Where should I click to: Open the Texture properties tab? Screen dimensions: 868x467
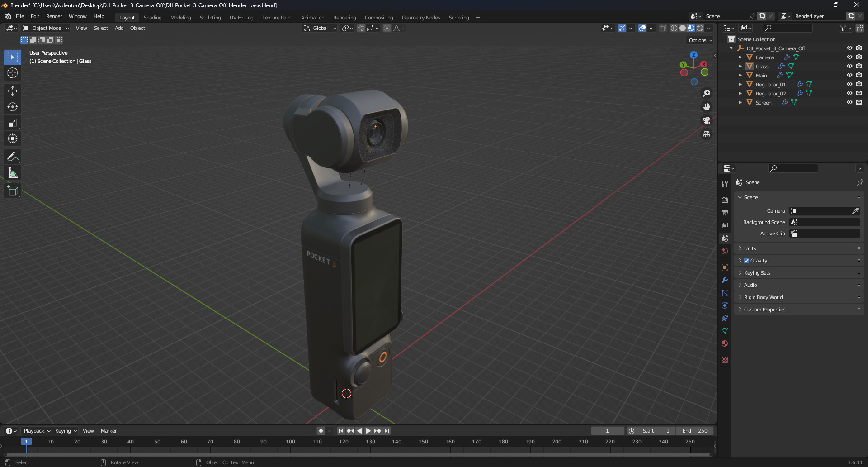pyautogui.click(x=725, y=360)
